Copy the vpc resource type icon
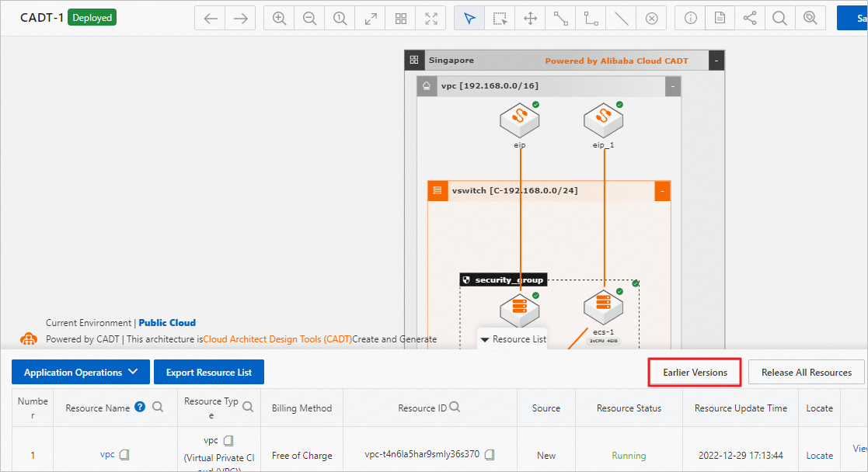The width and height of the screenshot is (868, 472). tap(228, 440)
